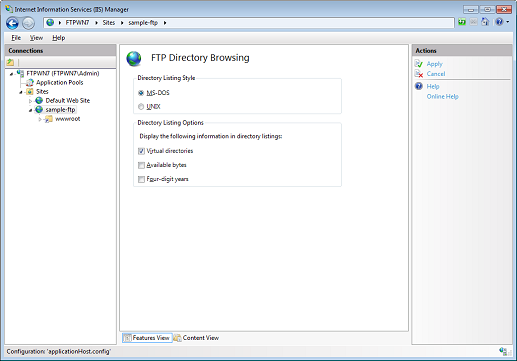The width and height of the screenshot is (517, 361).
Task: Click the Apply action icon
Action: pos(419,63)
